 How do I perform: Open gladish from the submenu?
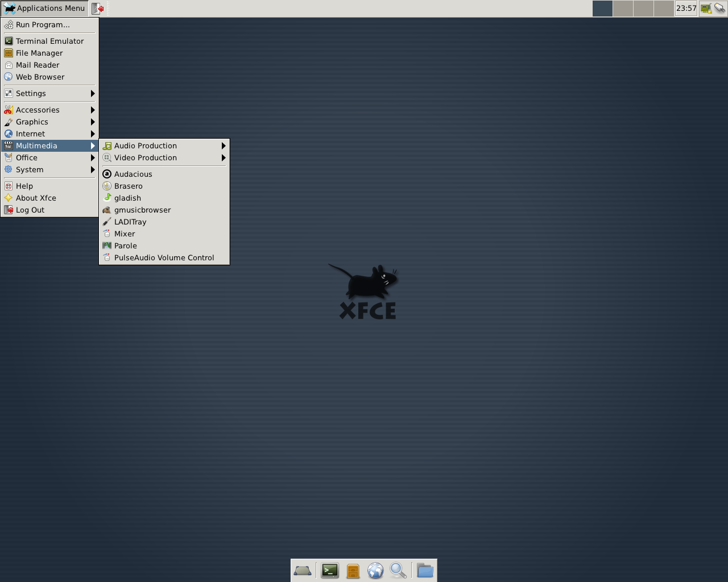(164, 198)
